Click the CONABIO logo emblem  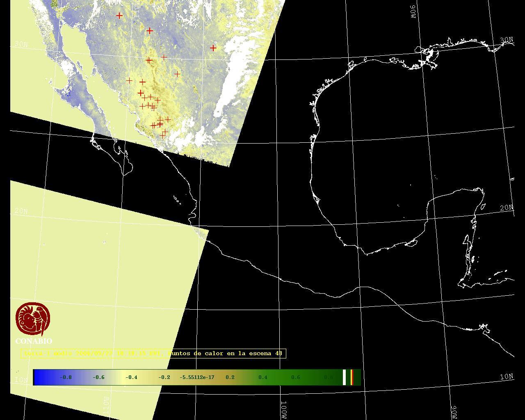33,319
